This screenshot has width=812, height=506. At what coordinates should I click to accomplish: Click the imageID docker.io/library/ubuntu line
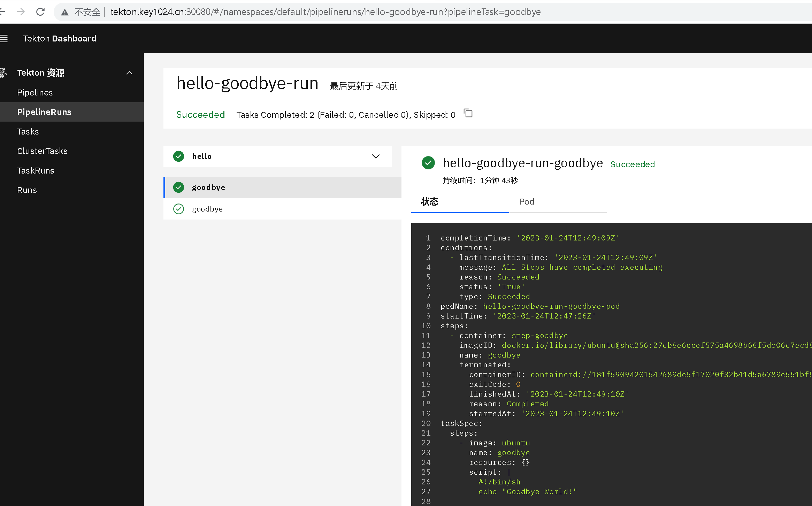(x=636, y=345)
